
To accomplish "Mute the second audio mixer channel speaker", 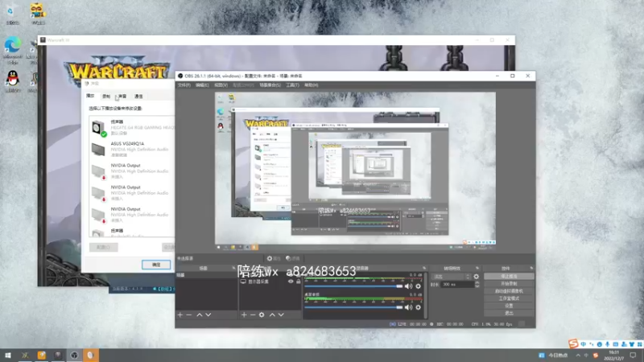I will click(408, 307).
